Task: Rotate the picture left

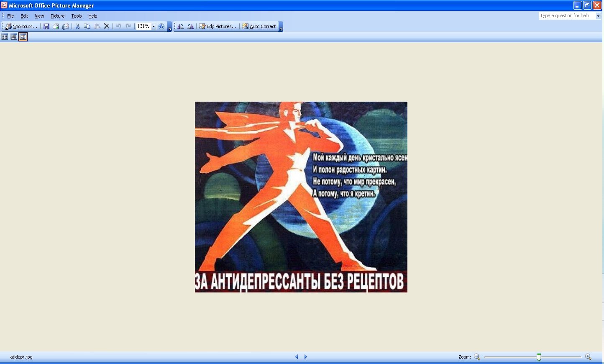Action: point(181,26)
